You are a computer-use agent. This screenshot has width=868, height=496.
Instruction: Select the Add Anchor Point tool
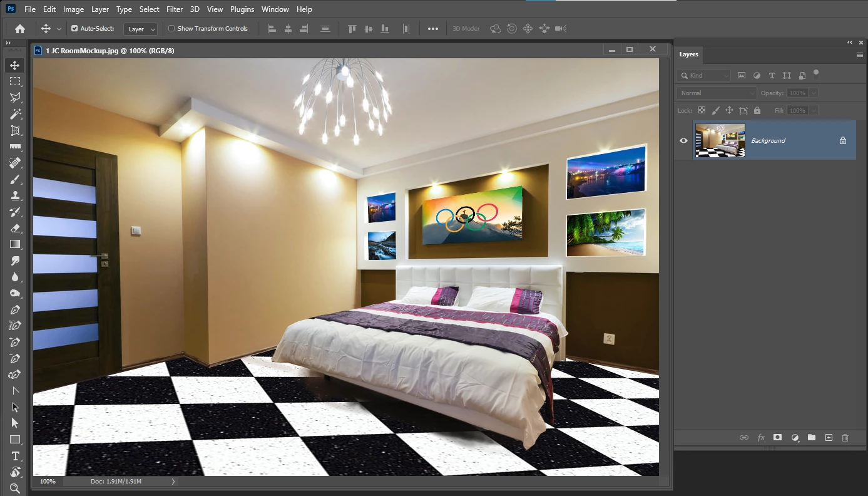(x=15, y=342)
